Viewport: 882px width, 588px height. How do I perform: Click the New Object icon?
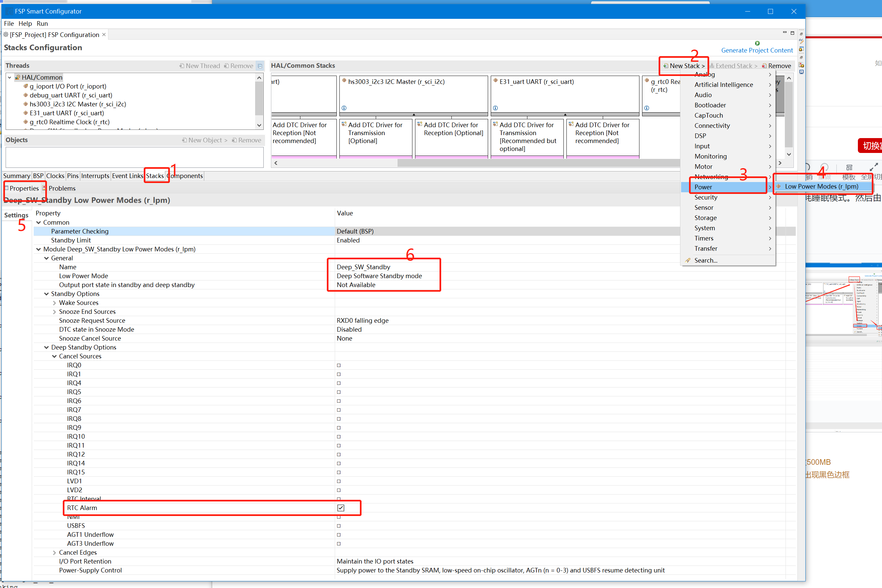click(184, 140)
